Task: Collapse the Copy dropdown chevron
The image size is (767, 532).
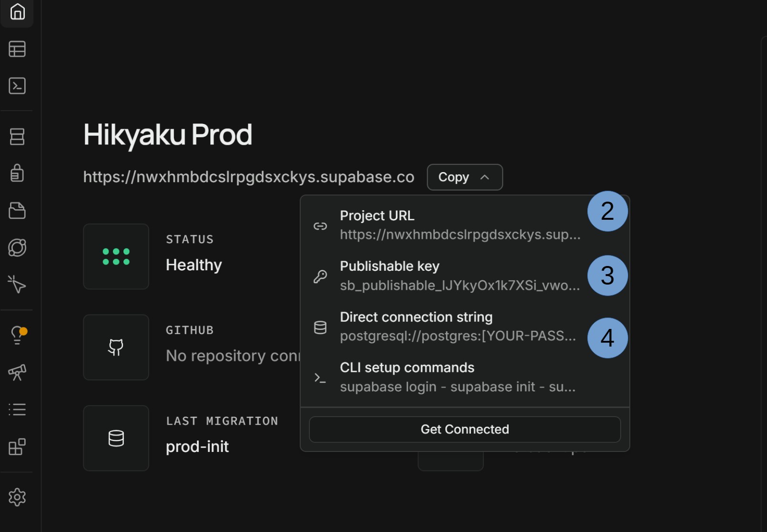Action: 485,177
